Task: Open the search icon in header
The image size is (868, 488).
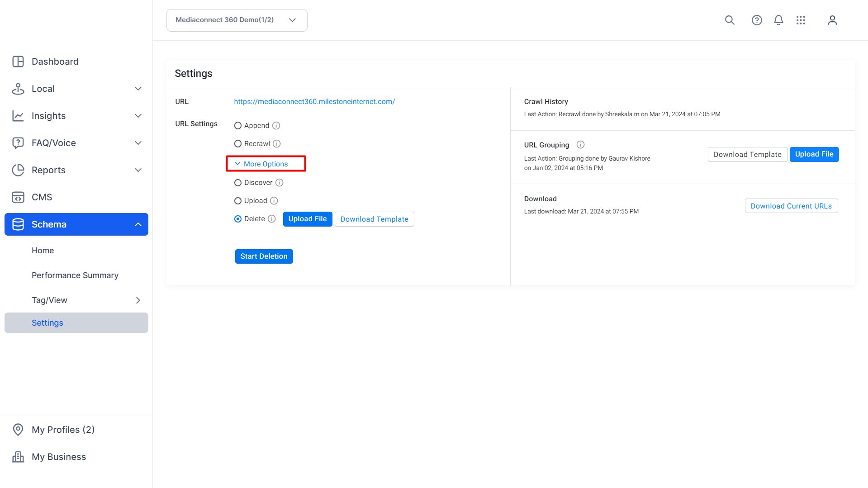Action: pyautogui.click(x=730, y=20)
